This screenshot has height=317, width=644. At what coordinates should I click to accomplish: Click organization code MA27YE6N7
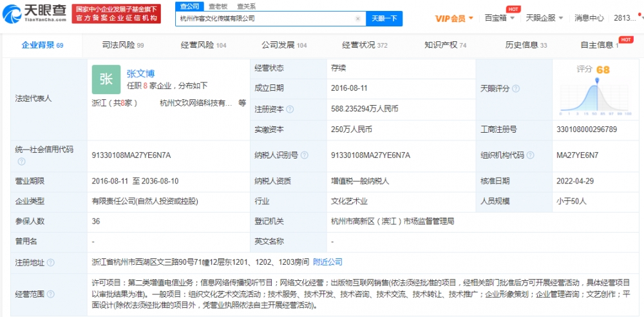coord(577,155)
